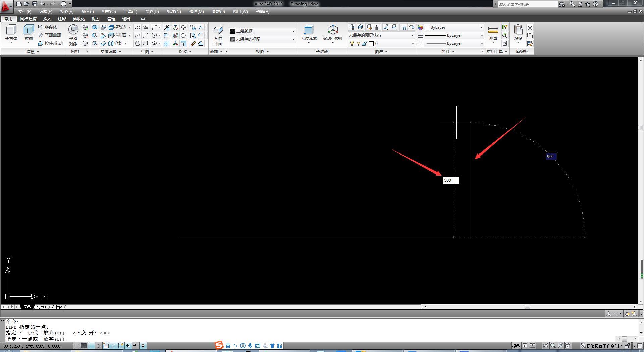Viewport: 644px width, 352px height.
Task: Toggle Object Snap Tracking in status bar
Action: [113, 346]
